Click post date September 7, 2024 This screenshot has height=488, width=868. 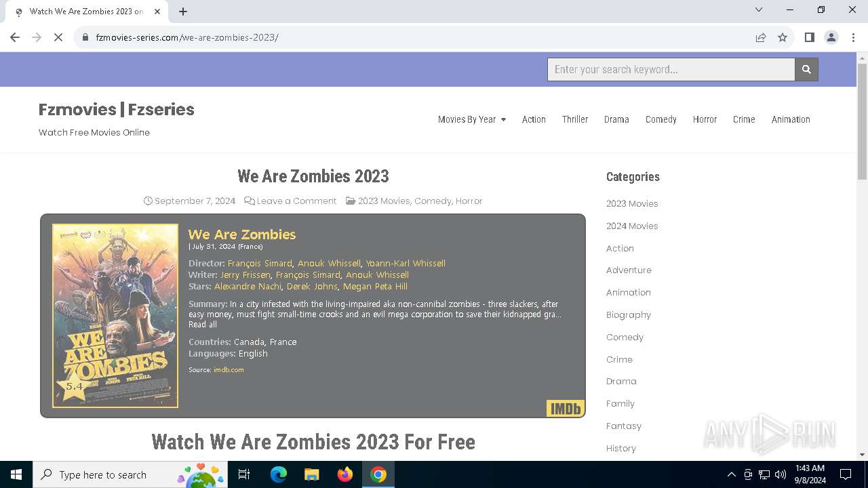(x=195, y=201)
